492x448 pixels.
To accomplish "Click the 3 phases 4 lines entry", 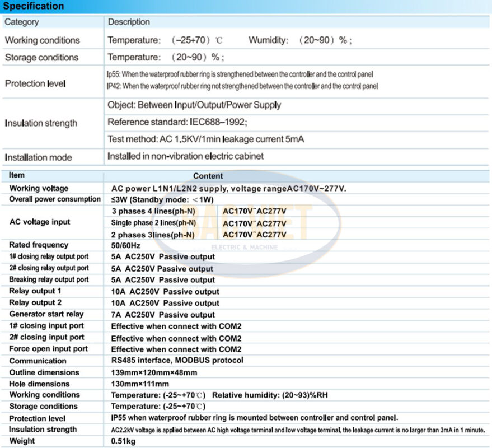I will click(x=153, y=211).
